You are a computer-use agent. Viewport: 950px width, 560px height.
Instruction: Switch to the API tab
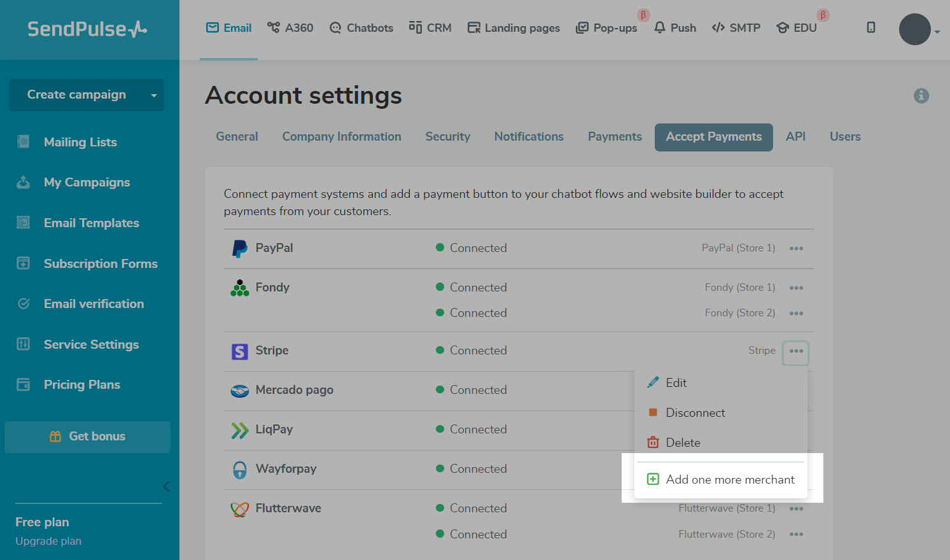[x=795, y=137]
